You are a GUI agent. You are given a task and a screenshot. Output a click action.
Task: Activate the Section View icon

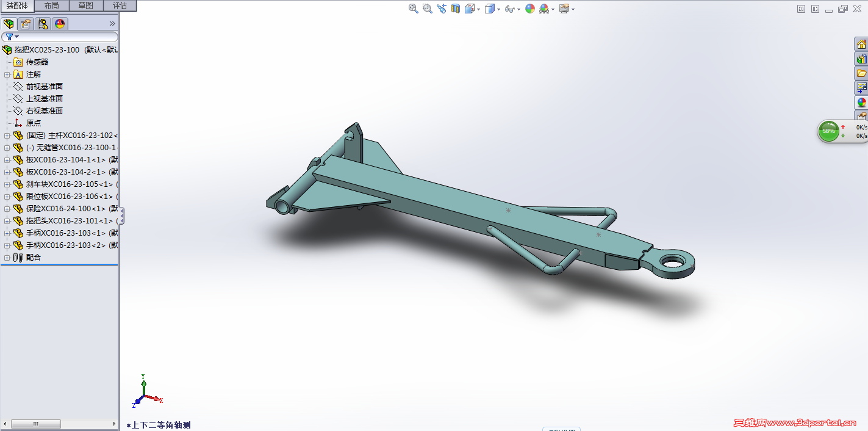coord(456,9)
